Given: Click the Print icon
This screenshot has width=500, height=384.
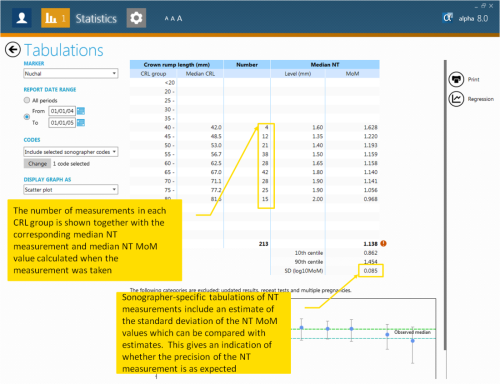Looking at the screenshot, I should coord(456,79).
